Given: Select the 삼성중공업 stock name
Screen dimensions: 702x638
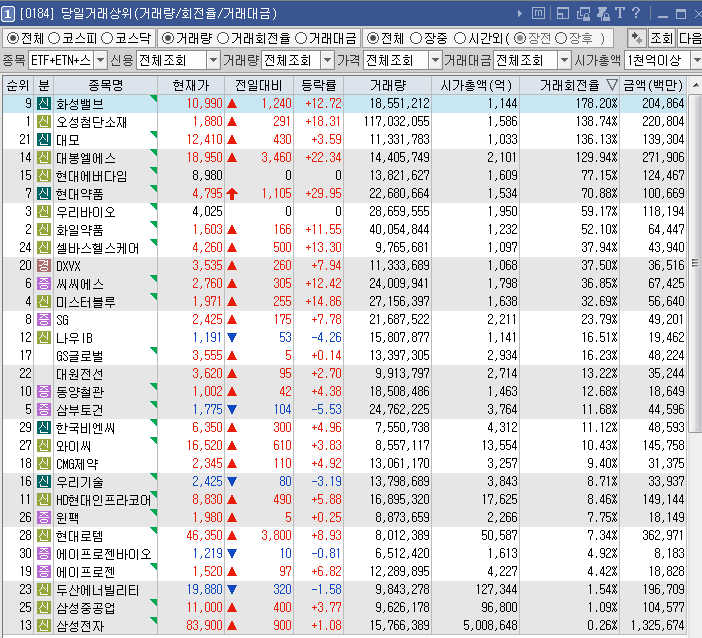Looking at the screenshot, I should click(x=86, y=608).
